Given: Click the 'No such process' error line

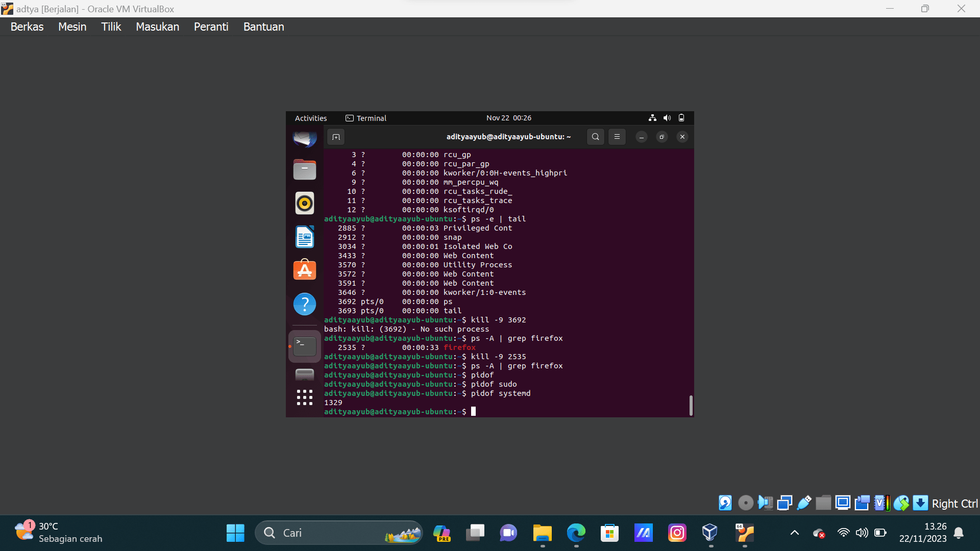Looking at the screenshot, I should click(x=406, y=329).
